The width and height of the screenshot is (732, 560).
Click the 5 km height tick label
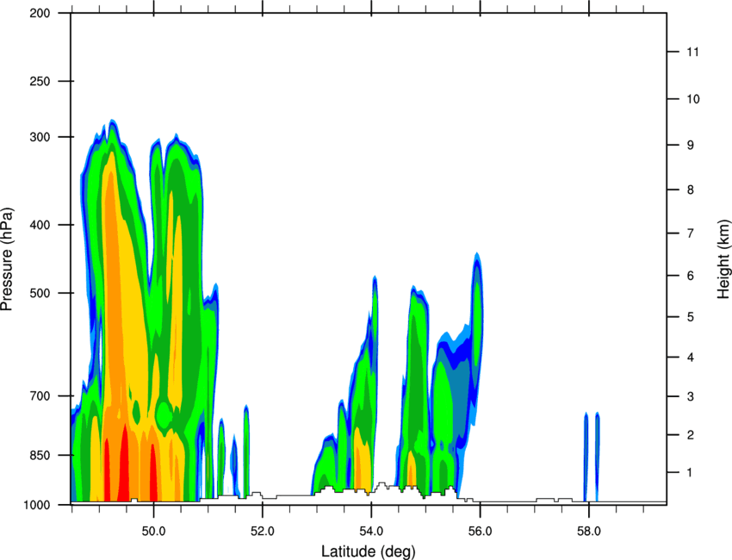(690, 317)
